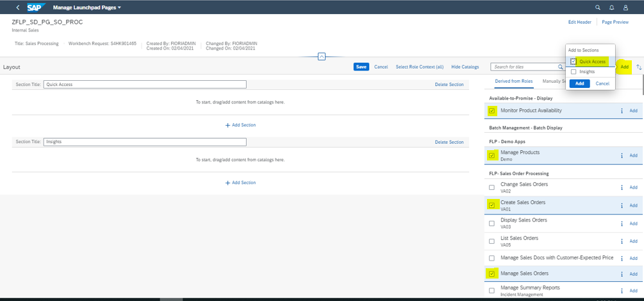Cancel the Add to Sections popup
The height and width of the screenshot is (301, 644).
coord(602,83)
